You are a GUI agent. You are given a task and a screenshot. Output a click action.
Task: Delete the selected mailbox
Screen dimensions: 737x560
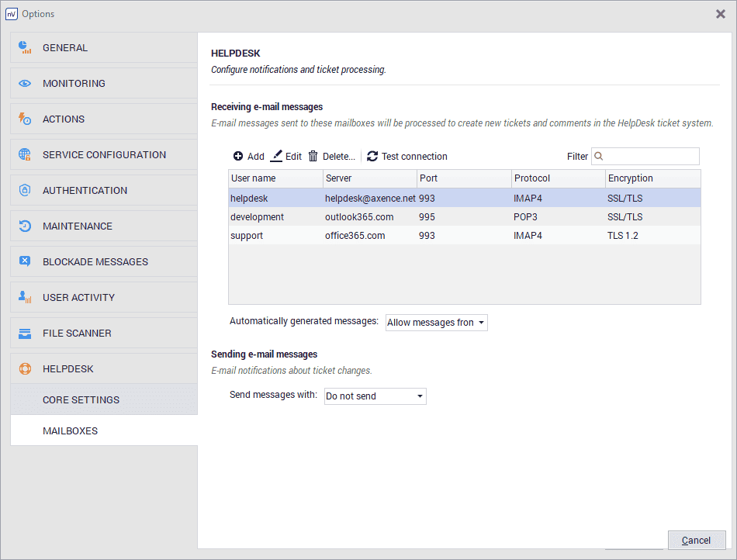pyautogui.click(x=331, y=157)
